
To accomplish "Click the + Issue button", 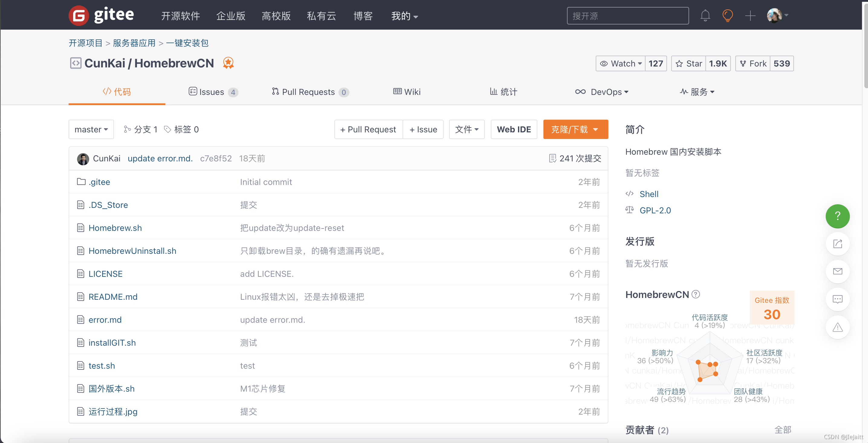I will 423,129.
